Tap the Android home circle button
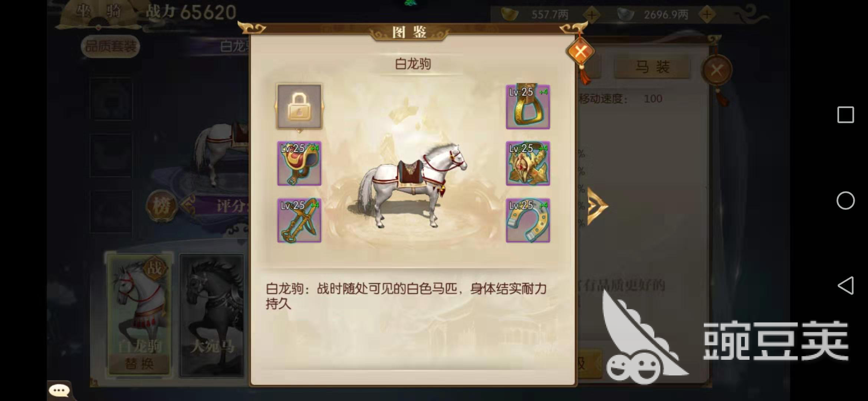Screen dimensions: 868x401 pyautogui.click(x=845, y=200)
